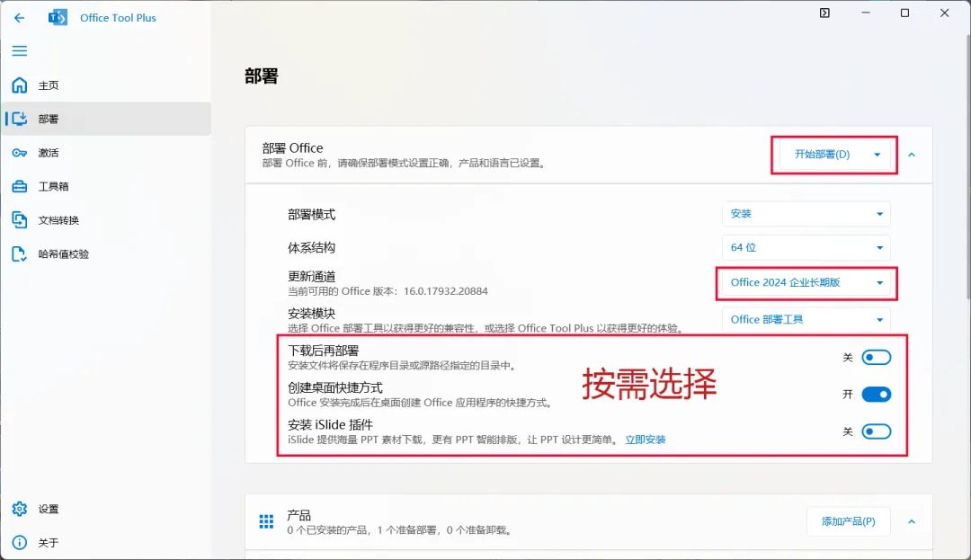Click the info icon next to 关于
Screen dimensions: 971x560
coord(19,543)
